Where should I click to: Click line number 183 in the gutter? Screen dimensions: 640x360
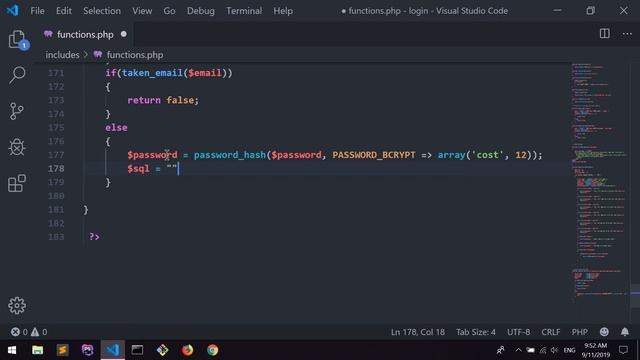56,237
